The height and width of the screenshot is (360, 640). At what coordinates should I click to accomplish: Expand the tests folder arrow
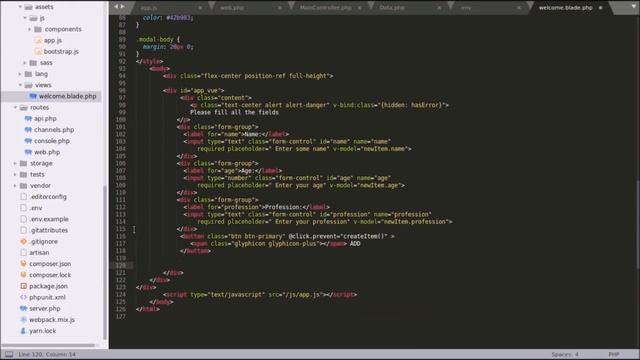click(x=15, y=174)
